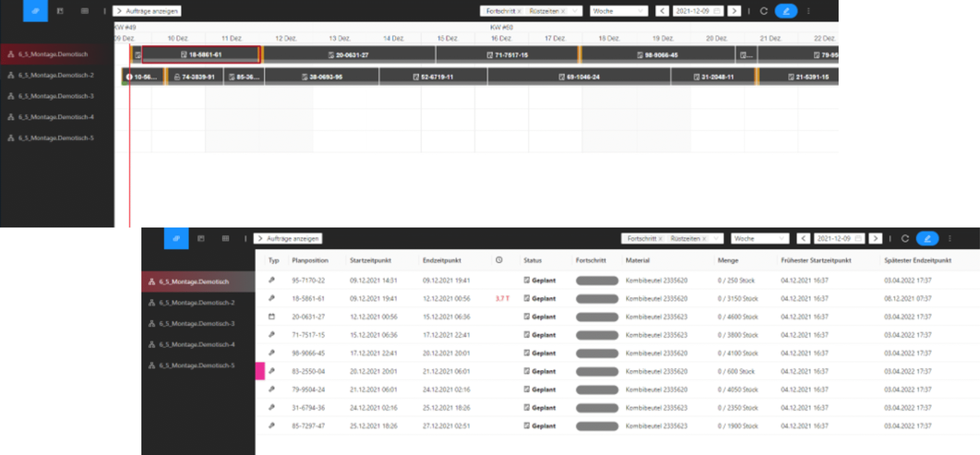Select 6_5_Montage.Demotisch-4 in the table view sidebar

(197, 344)
